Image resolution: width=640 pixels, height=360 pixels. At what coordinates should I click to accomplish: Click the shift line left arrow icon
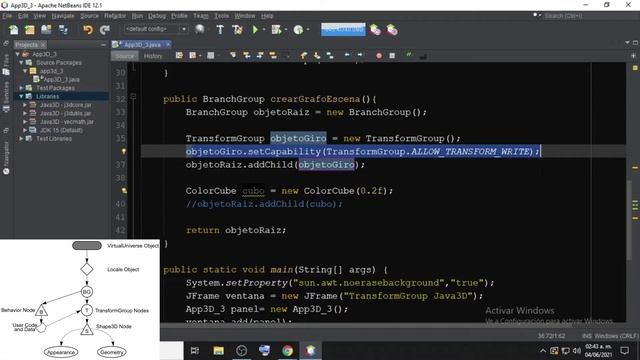pyautogui.click(x=347, y=55)
